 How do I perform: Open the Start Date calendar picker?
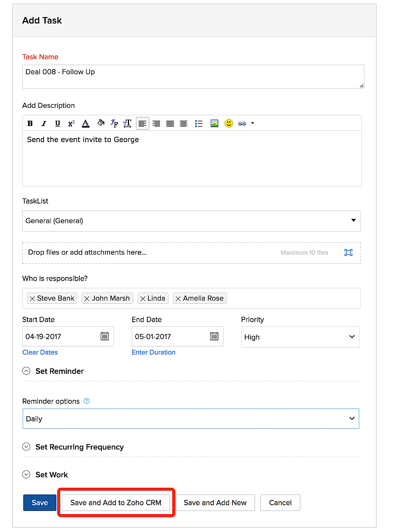click(105, 336)
